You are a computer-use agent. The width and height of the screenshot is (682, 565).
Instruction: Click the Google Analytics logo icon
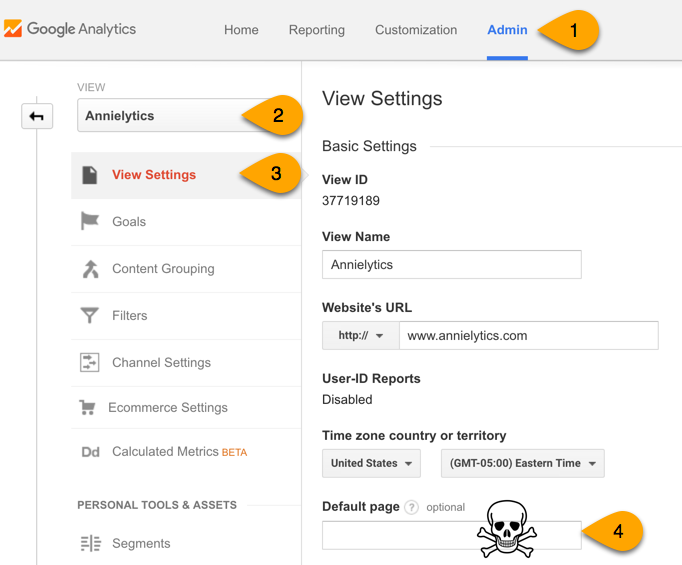click(13, 28)
